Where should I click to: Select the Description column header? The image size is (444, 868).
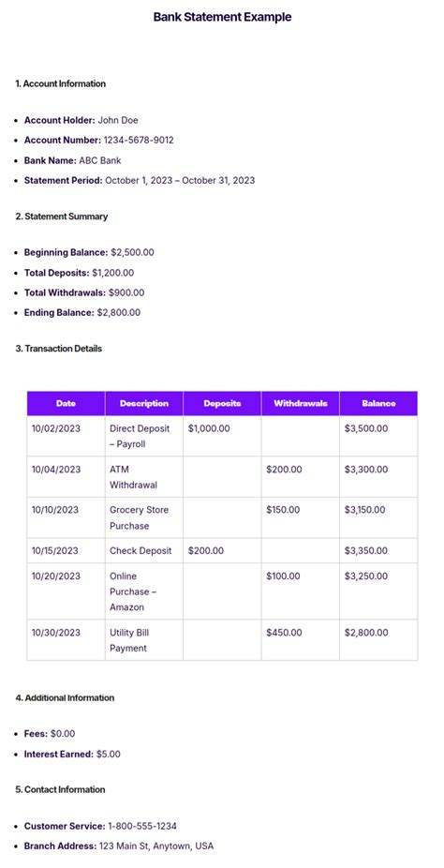point(144,404)
